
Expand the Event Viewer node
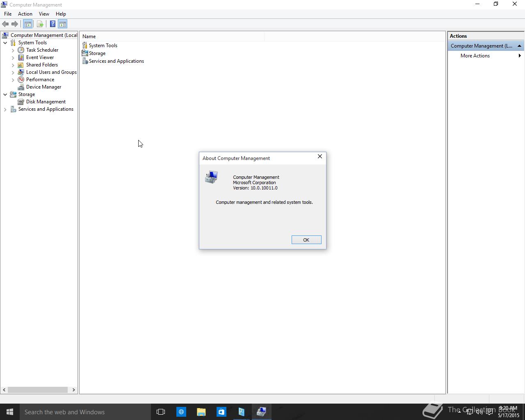(x=13, y=57)
